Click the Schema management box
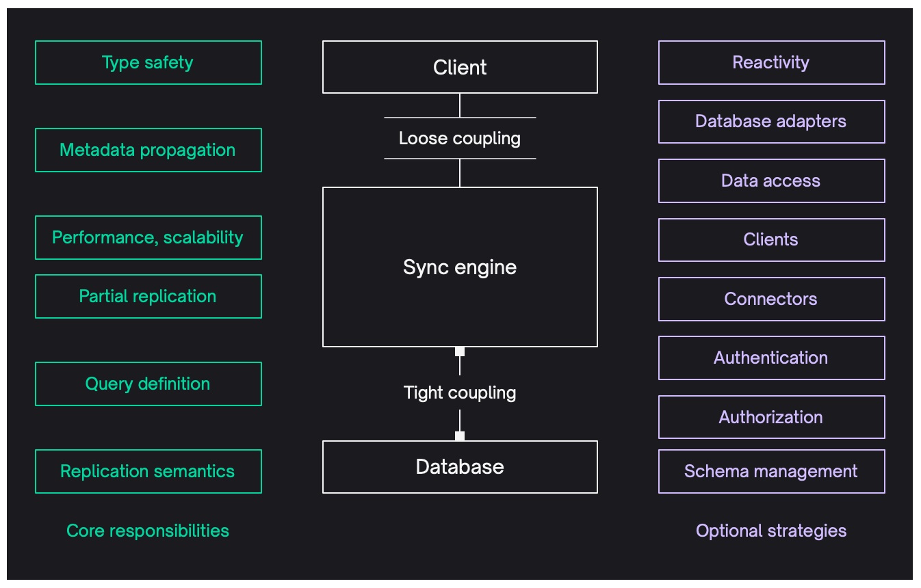This screenshot has width=921, height=588. (771, 471)
